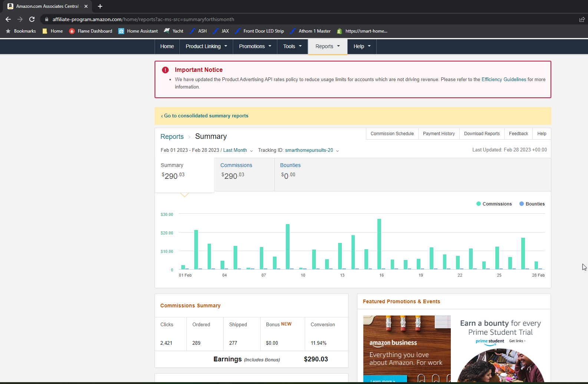
Task: Expand the Reports menu
Action: pos(328,46)
